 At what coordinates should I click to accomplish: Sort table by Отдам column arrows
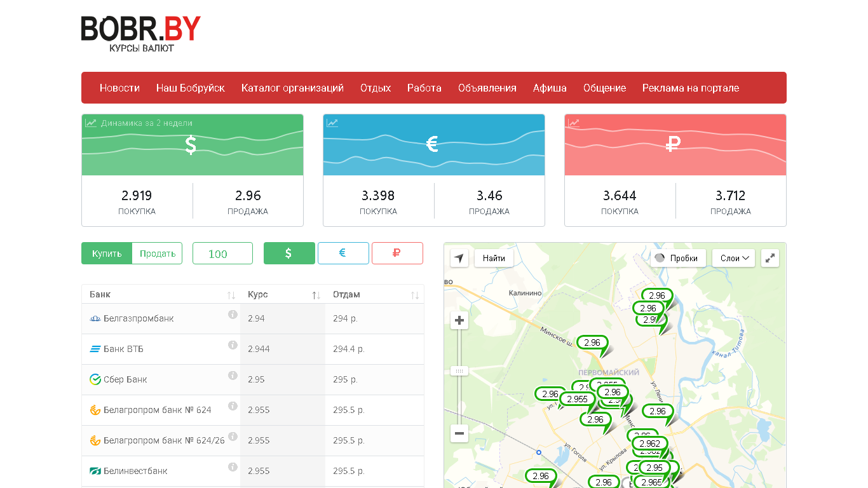(x=415, y=295)
